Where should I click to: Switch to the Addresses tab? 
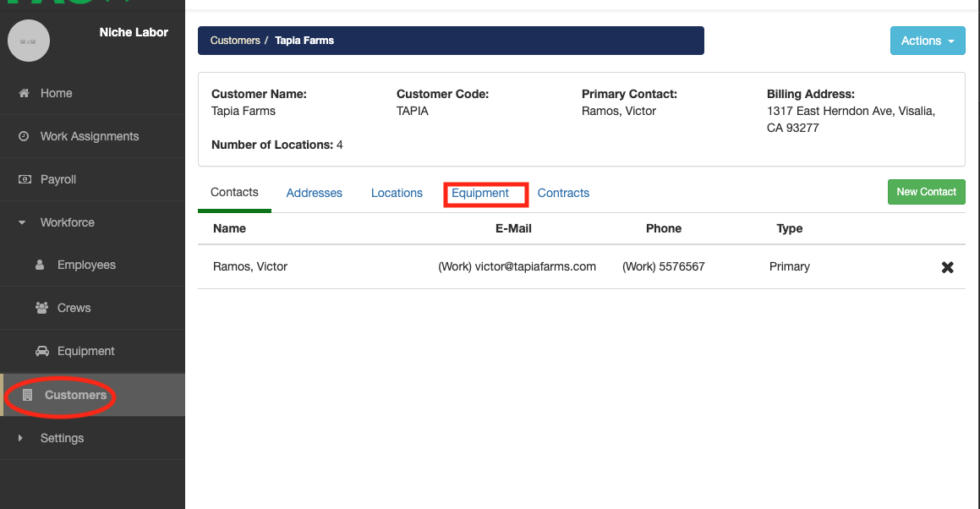[314, 193]
